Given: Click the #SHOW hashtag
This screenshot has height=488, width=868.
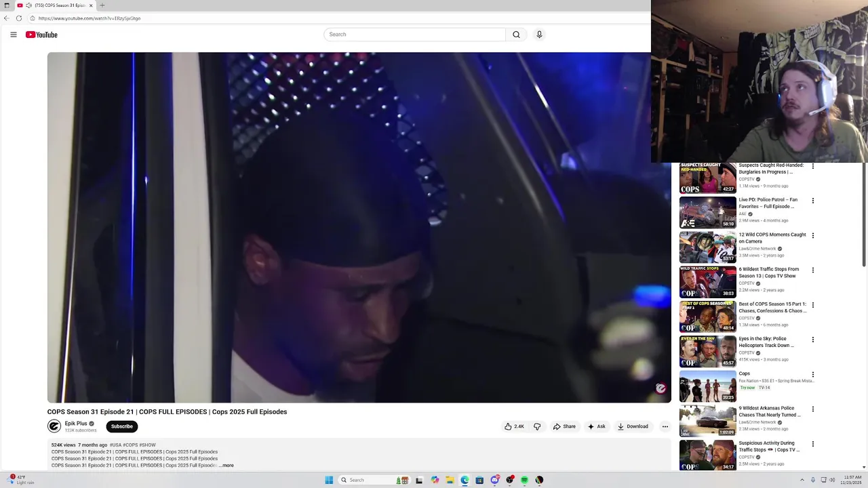Looking at the screenshot, I should tap(148, 445).
